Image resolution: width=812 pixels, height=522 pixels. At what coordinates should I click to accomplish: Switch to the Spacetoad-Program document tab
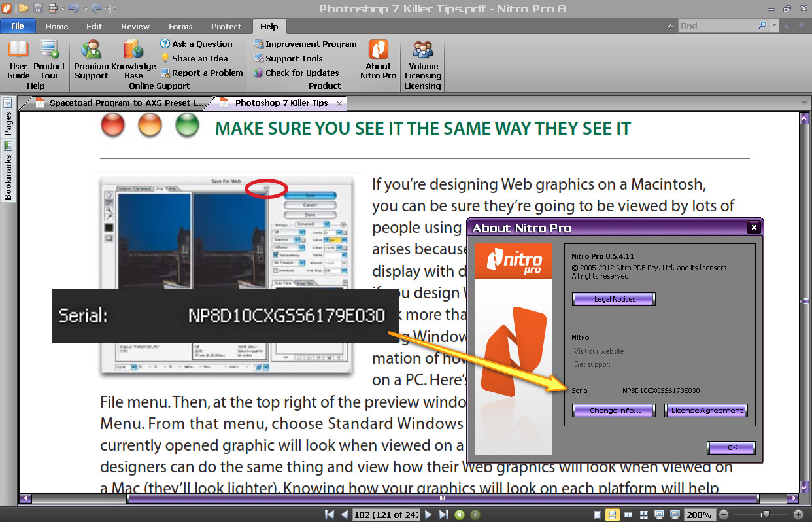pos(122,103)
